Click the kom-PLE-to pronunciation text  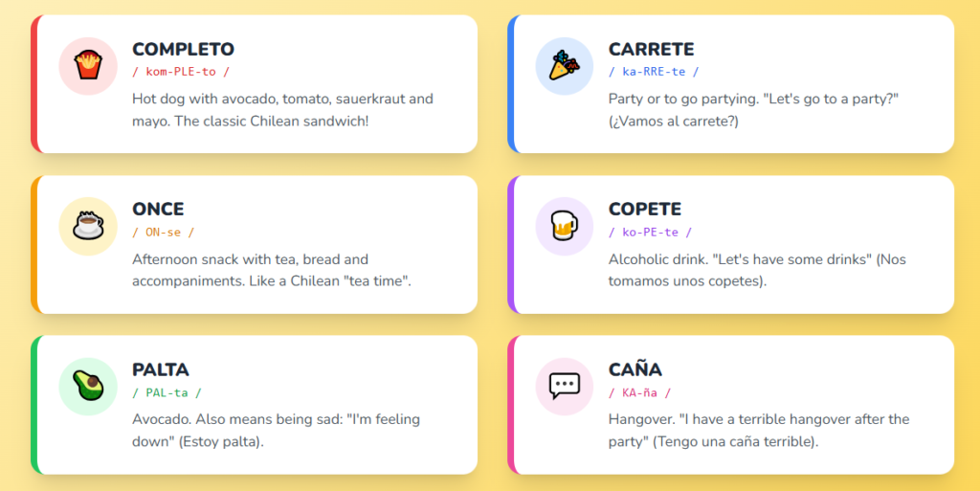point(181,72)
